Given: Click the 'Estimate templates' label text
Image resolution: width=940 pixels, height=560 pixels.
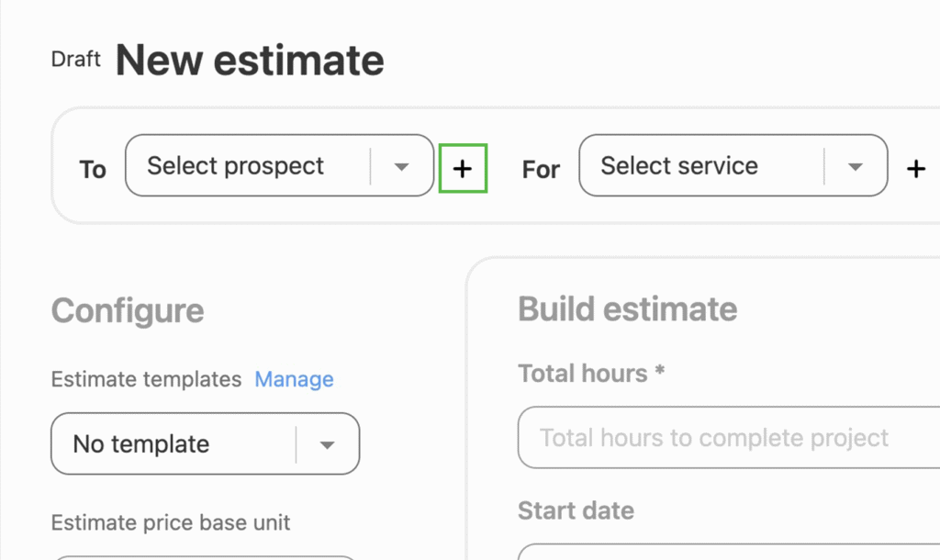Looking at the screenshot, I should (x=146, y=379).
